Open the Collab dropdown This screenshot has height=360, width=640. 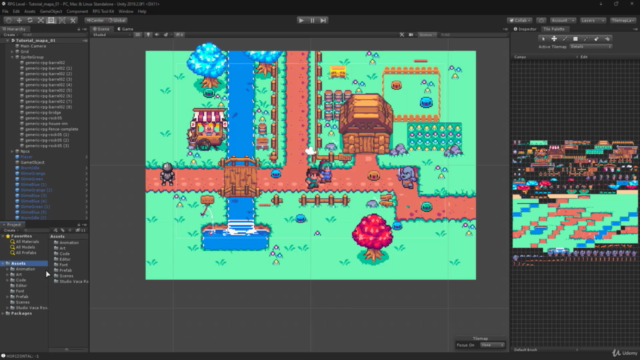pos(520,20)
